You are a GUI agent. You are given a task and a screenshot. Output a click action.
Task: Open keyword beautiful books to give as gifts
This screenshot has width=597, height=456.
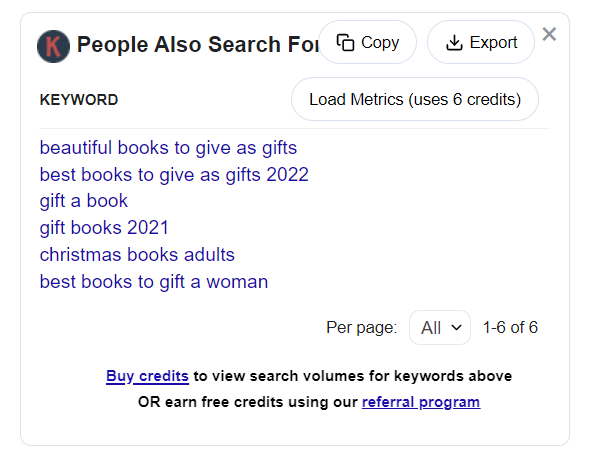168,148
